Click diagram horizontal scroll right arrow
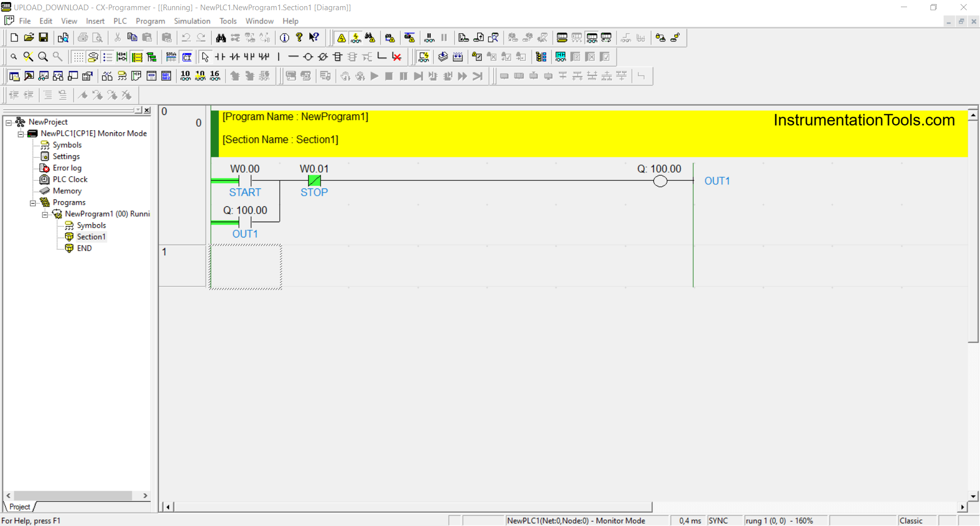Image resolution: width=980 pixels, height=526 pixels. pos(963,507)
